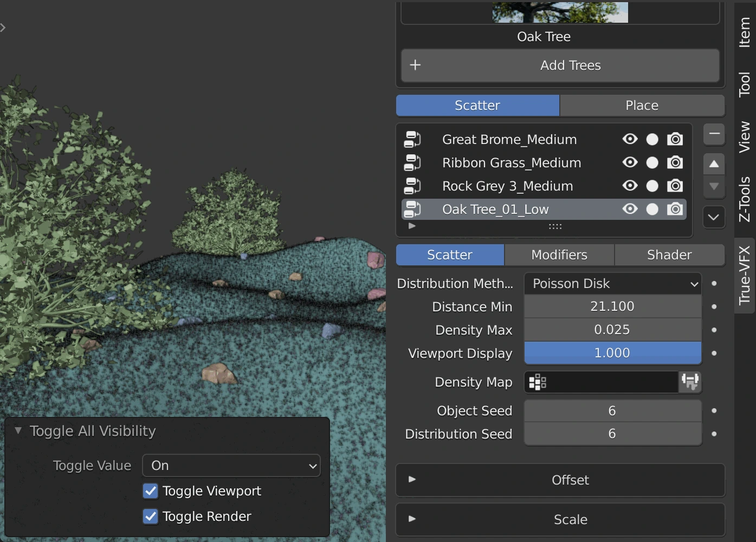Click the selectable dot icon for Ribbon Grass_Medium

coord(652,162)
